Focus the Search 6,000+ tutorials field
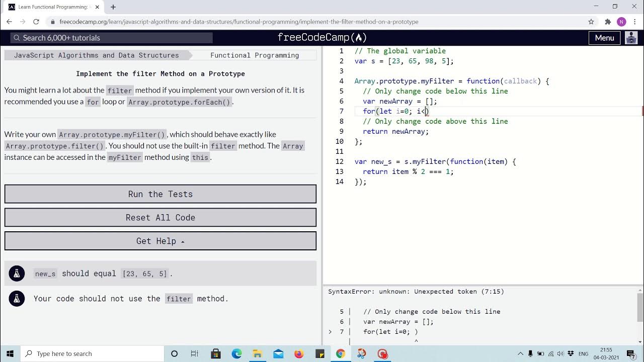This screenshot has width=644, height=362. 112,38
